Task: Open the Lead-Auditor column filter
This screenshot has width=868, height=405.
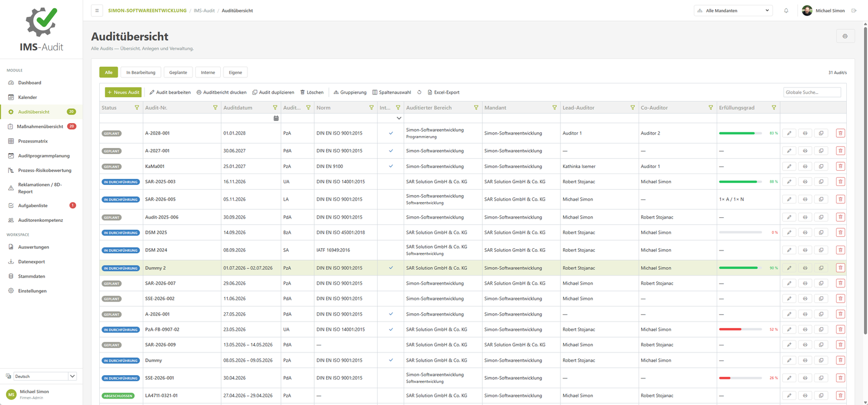Action: [633, 108]
